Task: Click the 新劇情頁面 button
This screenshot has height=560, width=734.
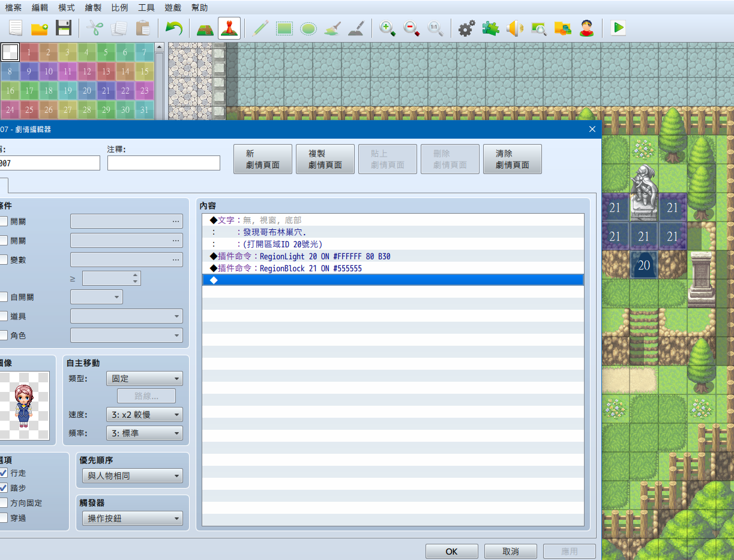Action: pyautogui.click(x=263, y=159)
